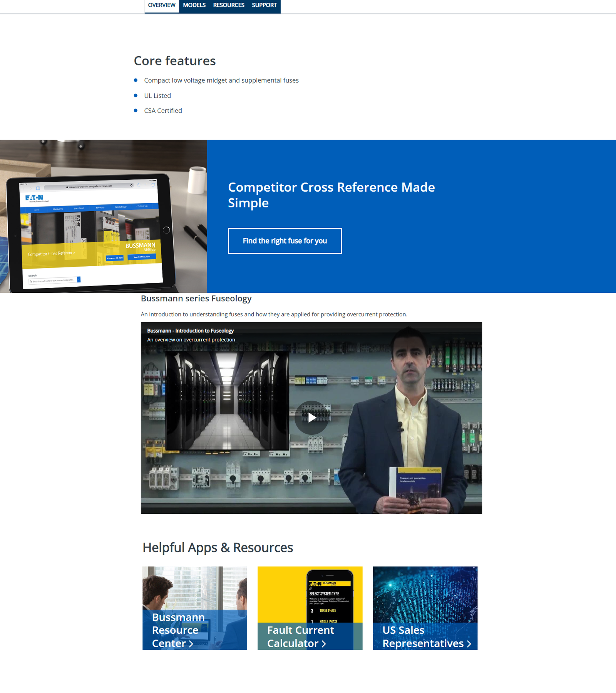Click the Bussmann series Fuseology heading
The image size is (616, 693).
click(x=196, y=299)
